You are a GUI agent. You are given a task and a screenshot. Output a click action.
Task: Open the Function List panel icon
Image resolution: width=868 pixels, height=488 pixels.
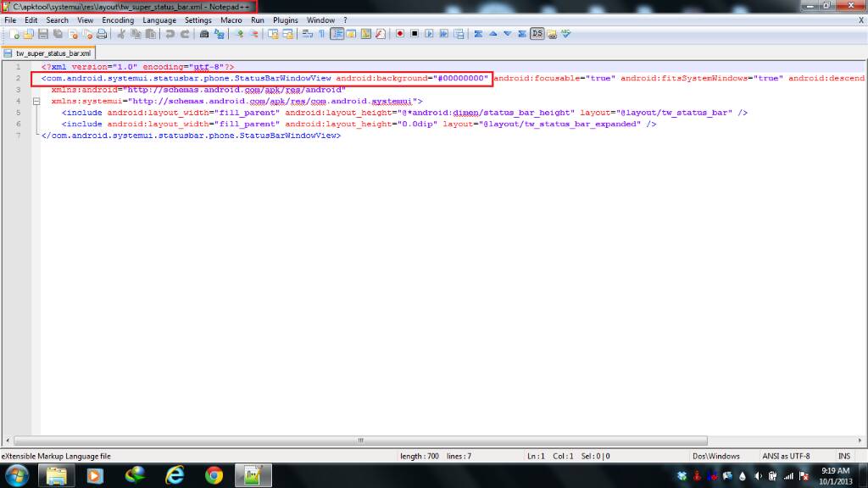pyautogui.click(x=381, y=34)
